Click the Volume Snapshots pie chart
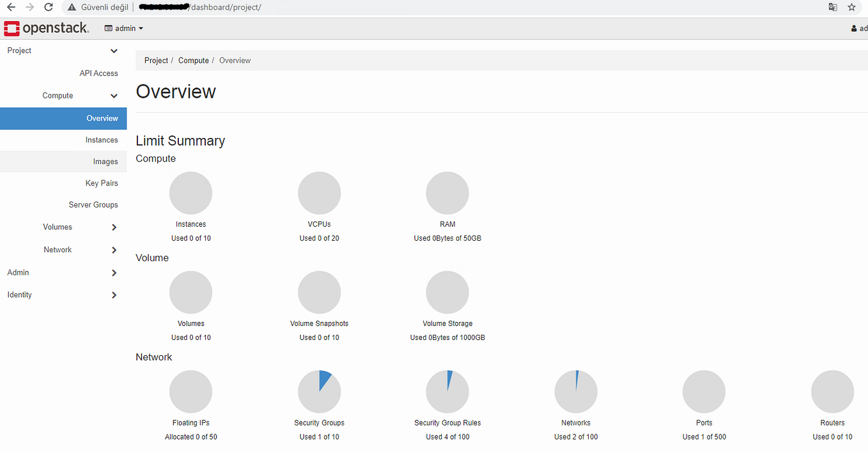 [319, 293]
